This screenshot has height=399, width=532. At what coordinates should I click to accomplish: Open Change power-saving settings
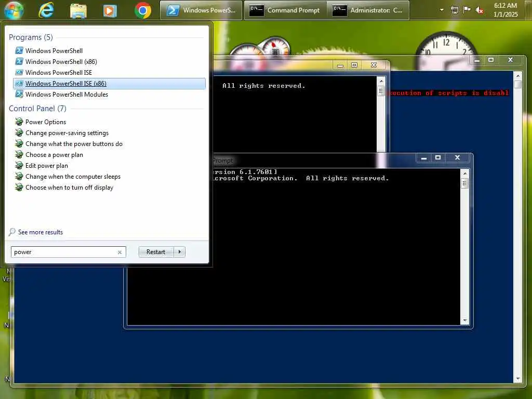point(109,132)
